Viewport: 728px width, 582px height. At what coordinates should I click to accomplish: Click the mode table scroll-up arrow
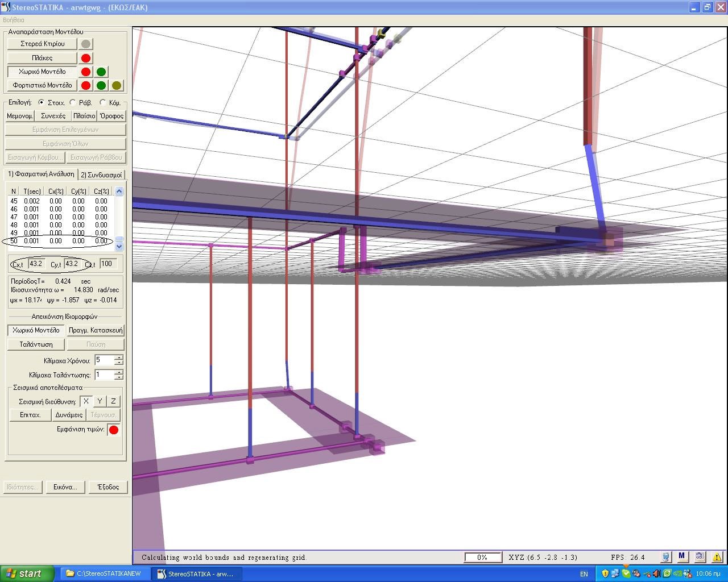(119, 191)
